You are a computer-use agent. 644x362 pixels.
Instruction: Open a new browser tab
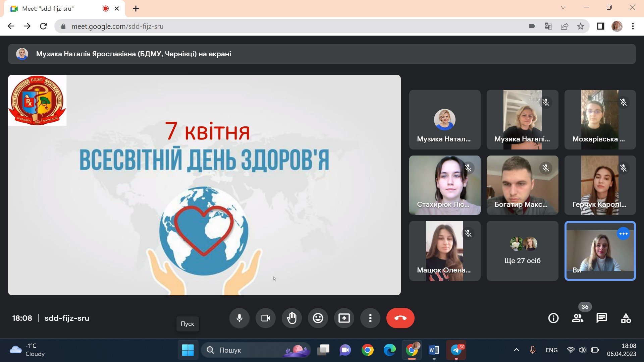(136, 9)
